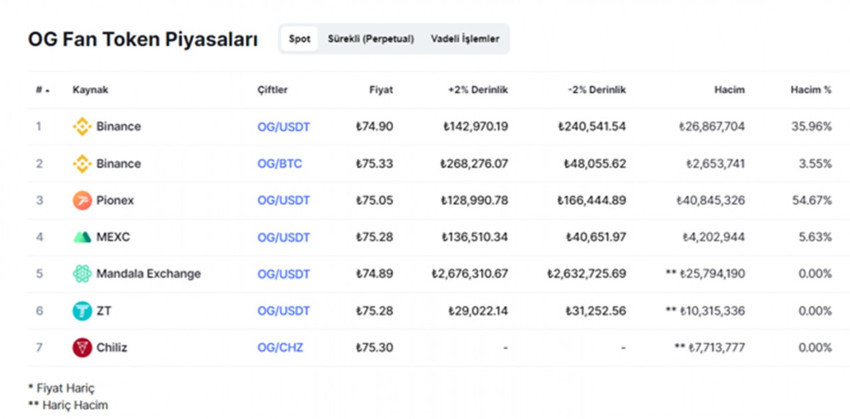The image size is (850, 419).
Task: Click the Binance logo in the OG/USDT row
Action: 82,127
